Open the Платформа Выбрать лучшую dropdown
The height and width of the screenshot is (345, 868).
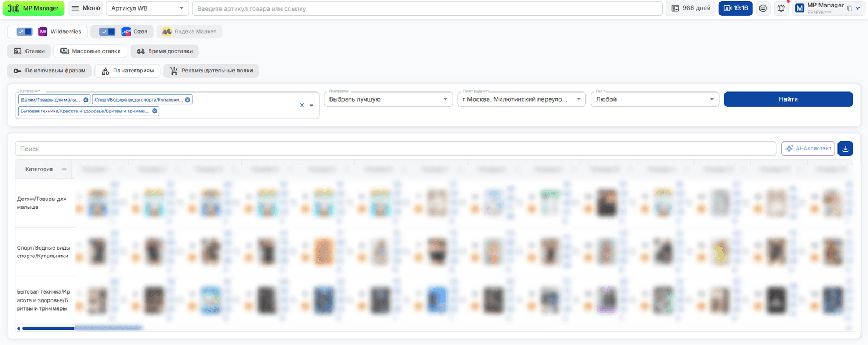click(388, 99)
